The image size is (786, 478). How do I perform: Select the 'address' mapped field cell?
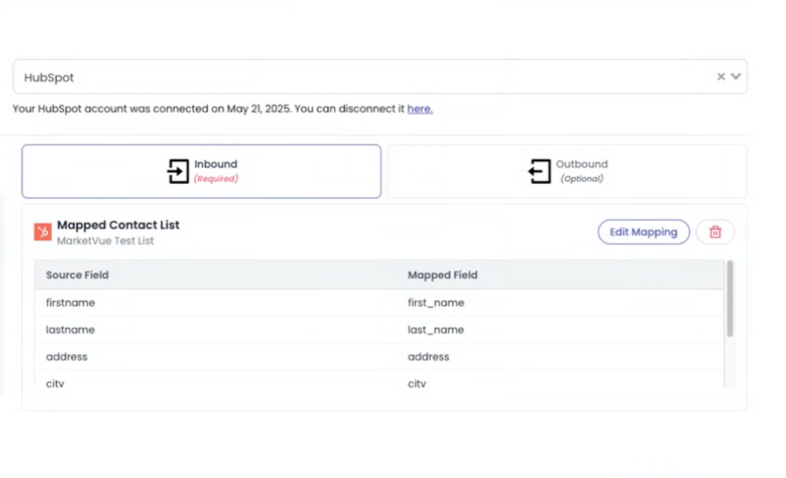click(x=428, y=357)
